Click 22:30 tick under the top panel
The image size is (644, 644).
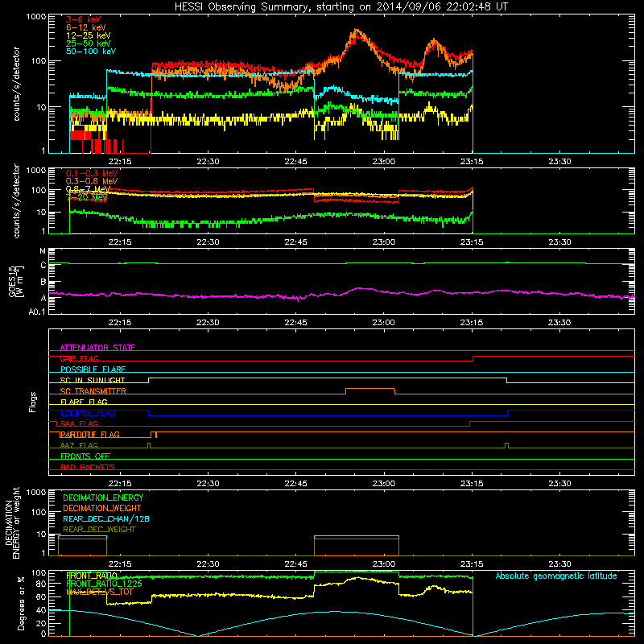pos(208,162)
